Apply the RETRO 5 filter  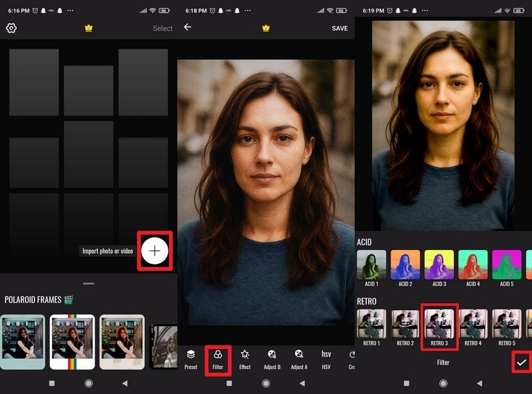tap(506, 328)
